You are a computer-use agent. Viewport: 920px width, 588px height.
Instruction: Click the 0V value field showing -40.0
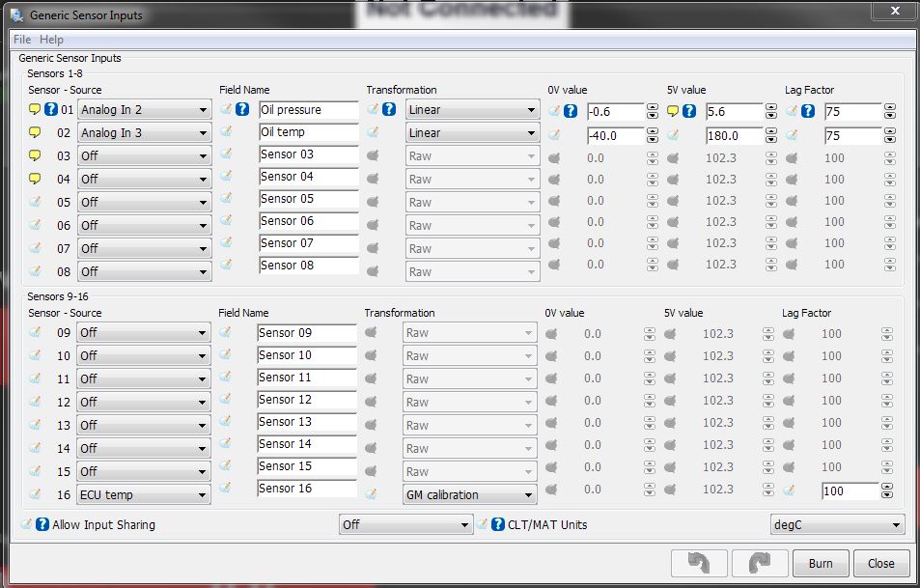(616, 135)
